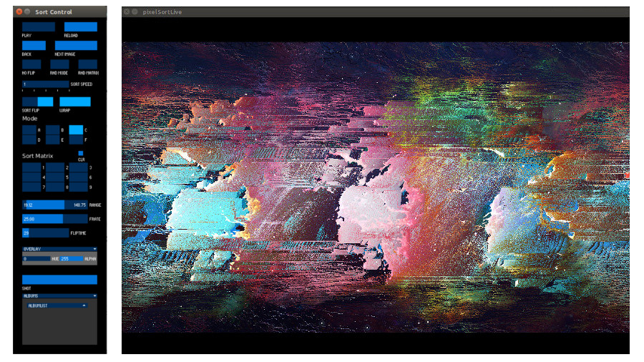The image size is (644, 362).
Task: Toggle Sort Matrix cell 1
Action: pos(31,167)
